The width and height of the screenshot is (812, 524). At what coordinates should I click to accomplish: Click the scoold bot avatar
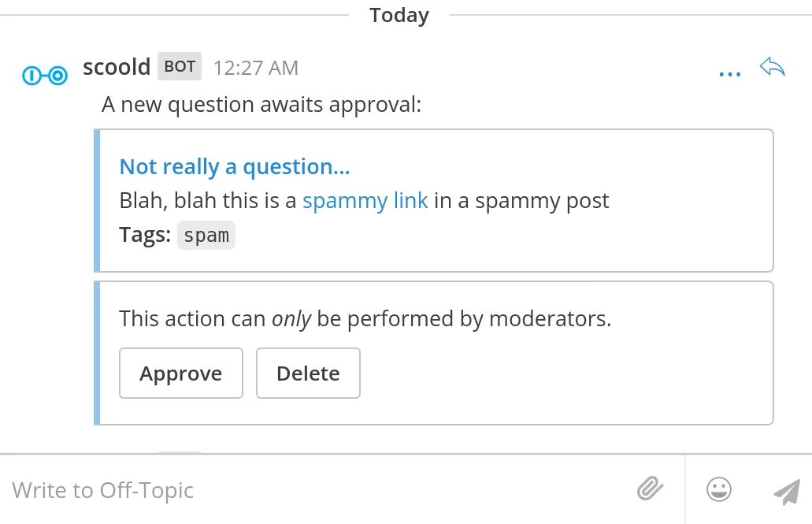[x=45, y=75]
